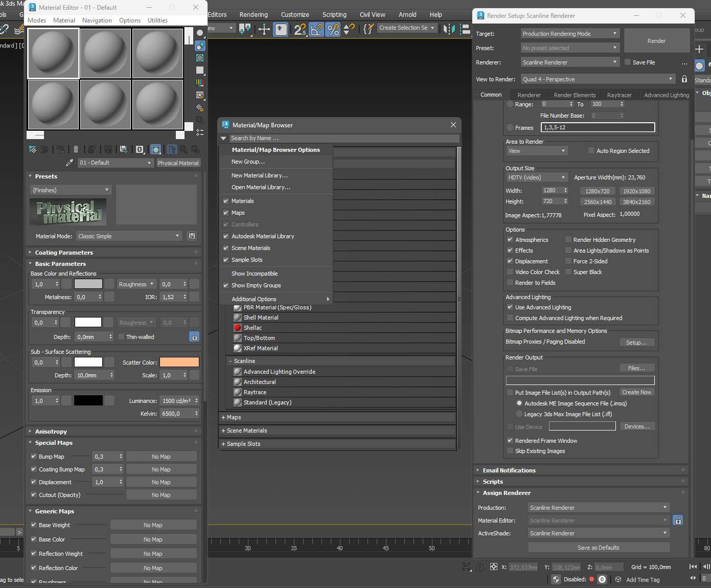Image resolution: width=711 pixels, height=588 pixels.
Task: Click the Files... button
Action: (x=636, y=368)
